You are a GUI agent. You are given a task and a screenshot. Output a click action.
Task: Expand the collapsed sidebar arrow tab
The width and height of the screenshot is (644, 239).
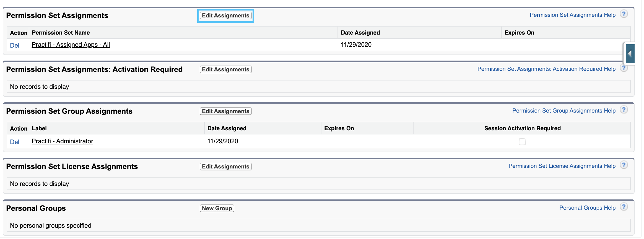point(630,53)
